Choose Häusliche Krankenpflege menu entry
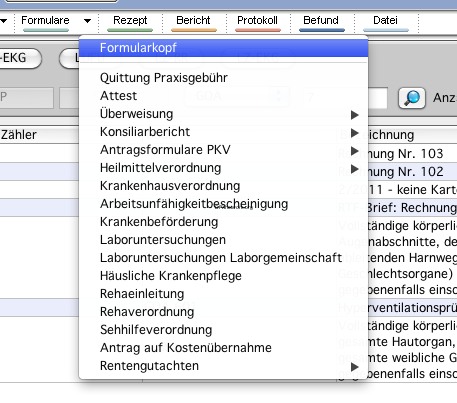This screenshot has width=457, height=403. tap(223, 276)
